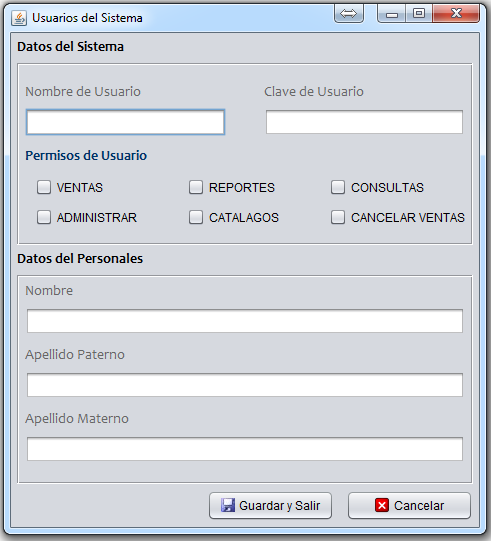The height and width of the screenshot is (541, 491).
Task: Click the Java icon in title bar
Action: [19, 18]
